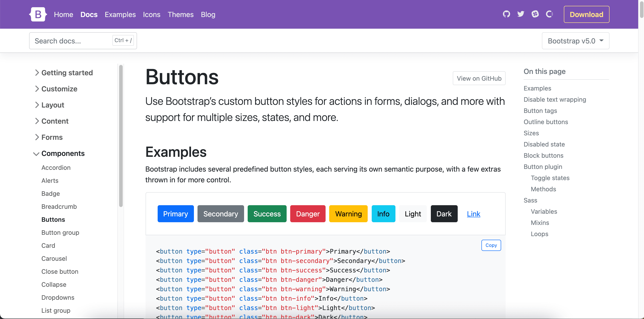The width and height of the screenshot is (644, 319).
Task: Go to Home in navbar
Action: click(64, 15)
